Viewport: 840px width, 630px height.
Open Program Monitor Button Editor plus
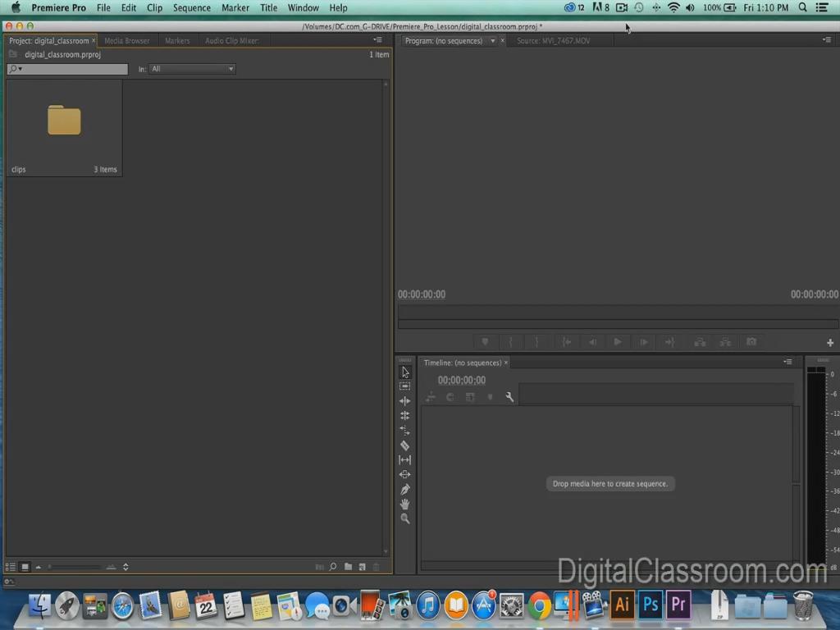point(830,343)
